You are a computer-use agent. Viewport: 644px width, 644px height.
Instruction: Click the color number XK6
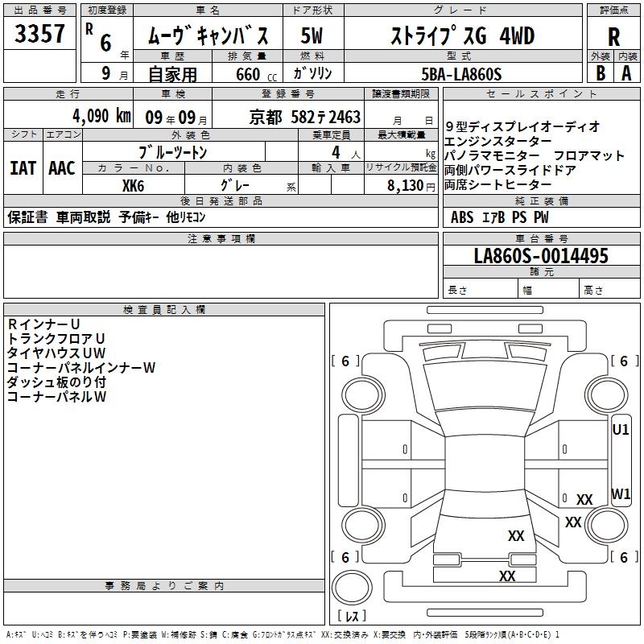coord(133,184)
